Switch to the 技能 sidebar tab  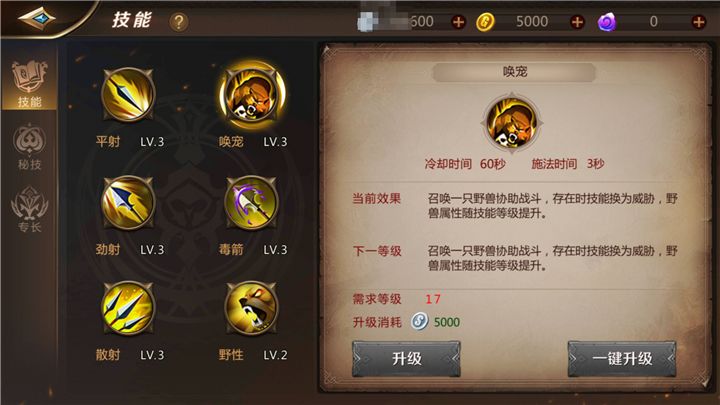tap(30, 84)
